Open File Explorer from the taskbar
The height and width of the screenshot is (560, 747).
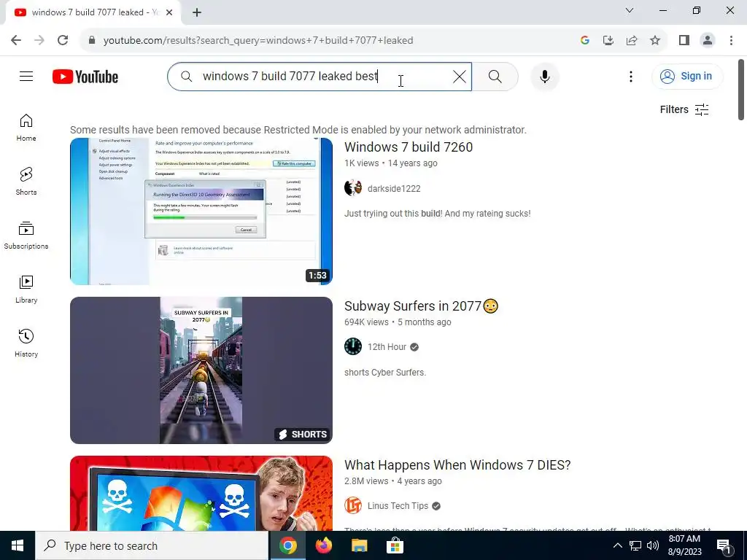coord(359,545)
